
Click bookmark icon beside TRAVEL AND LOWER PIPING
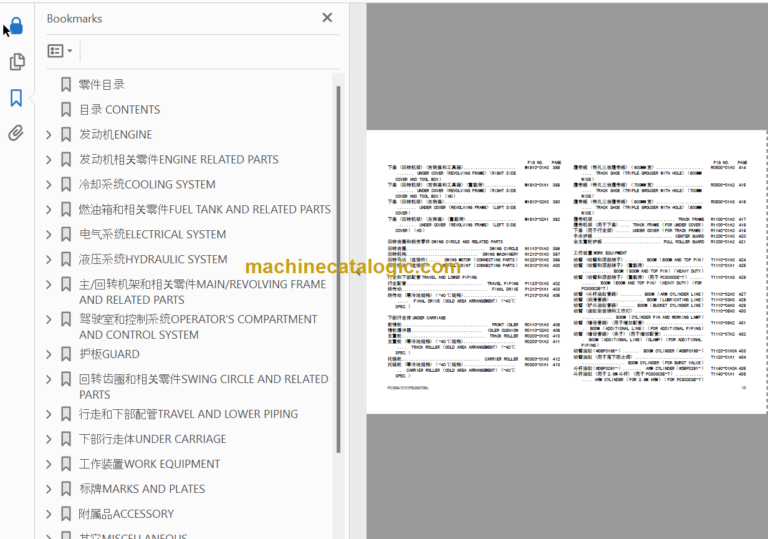[x=66, y=414]
